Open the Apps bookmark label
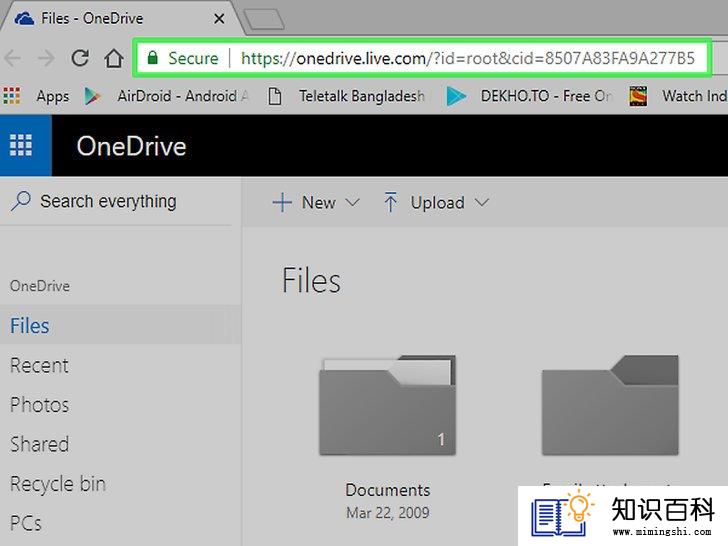This screenshot has width=728, height=546. [x=52, y=96]
